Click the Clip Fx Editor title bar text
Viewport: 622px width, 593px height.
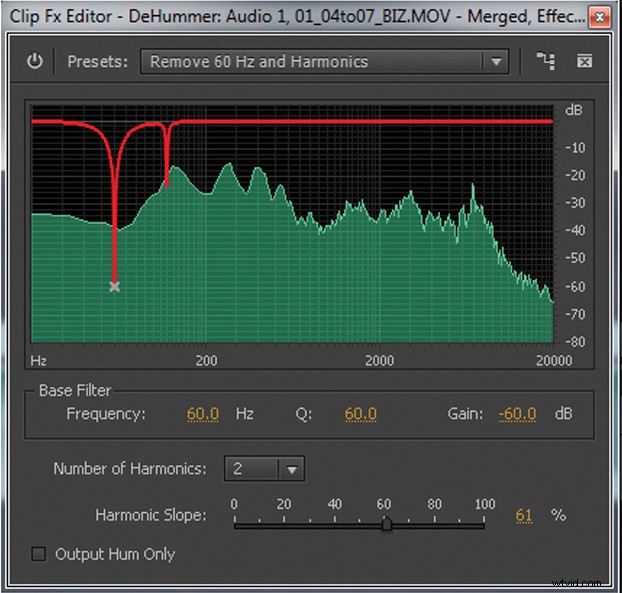[x=297, y=17]
